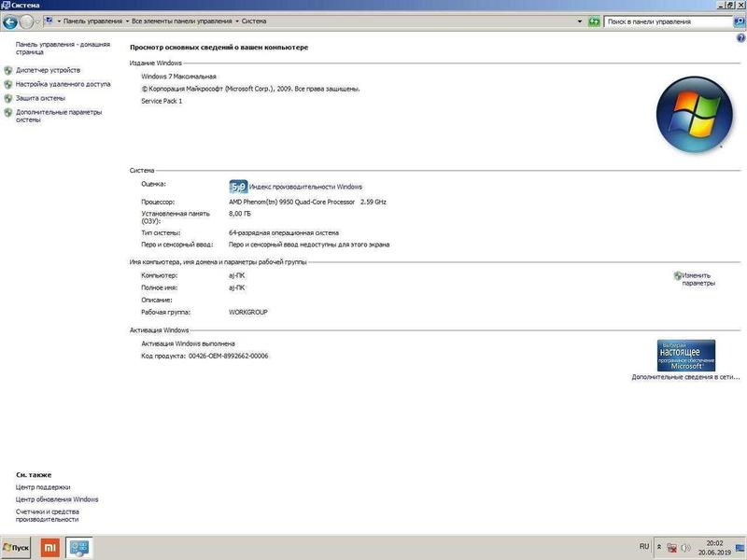The width and height of the screenshot is (747, 560).
Task: Open Индекс производительности Windows link
Action: 305,187
